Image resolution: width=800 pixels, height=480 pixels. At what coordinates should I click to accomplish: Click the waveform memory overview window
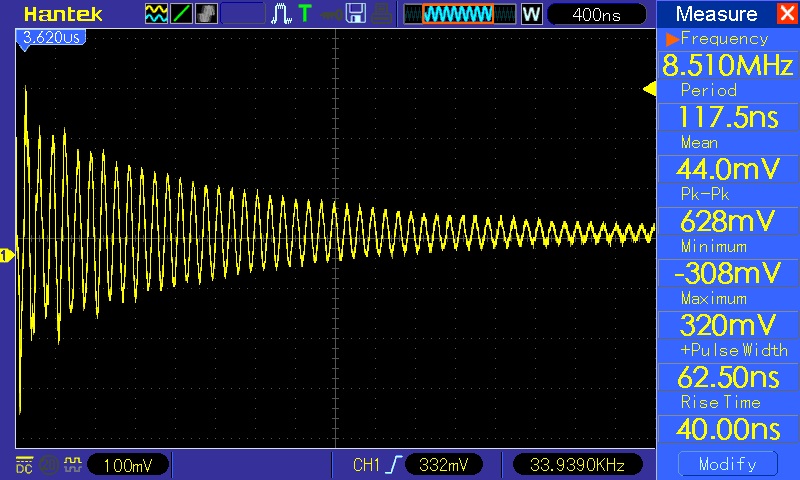pyautogui.click(x=460, y=14)
